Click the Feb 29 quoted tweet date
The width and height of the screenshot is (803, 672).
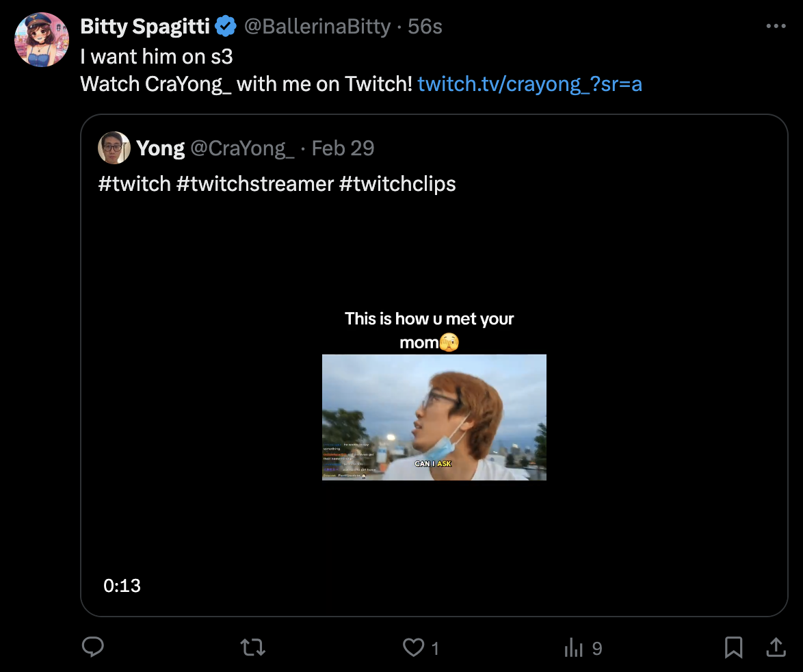point(343,148)
